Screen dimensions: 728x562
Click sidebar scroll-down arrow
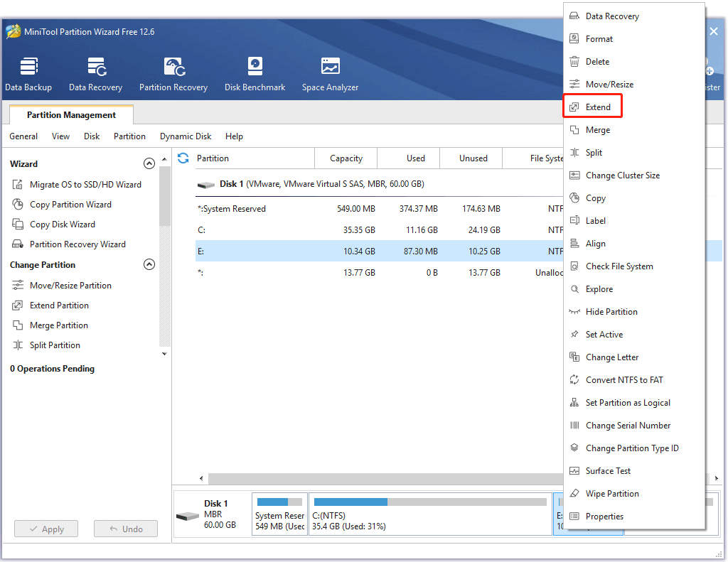(x=164, y=354)
